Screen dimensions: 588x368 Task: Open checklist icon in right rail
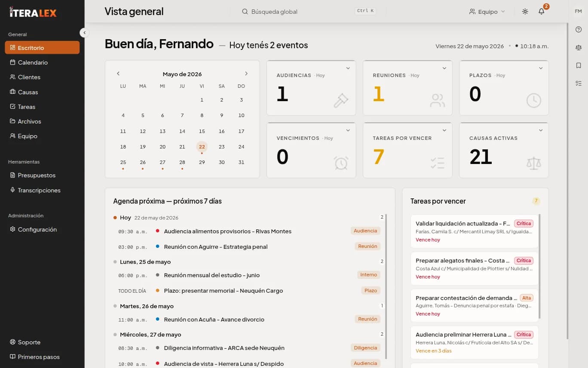pyautogui.click(x=578, y=83)
